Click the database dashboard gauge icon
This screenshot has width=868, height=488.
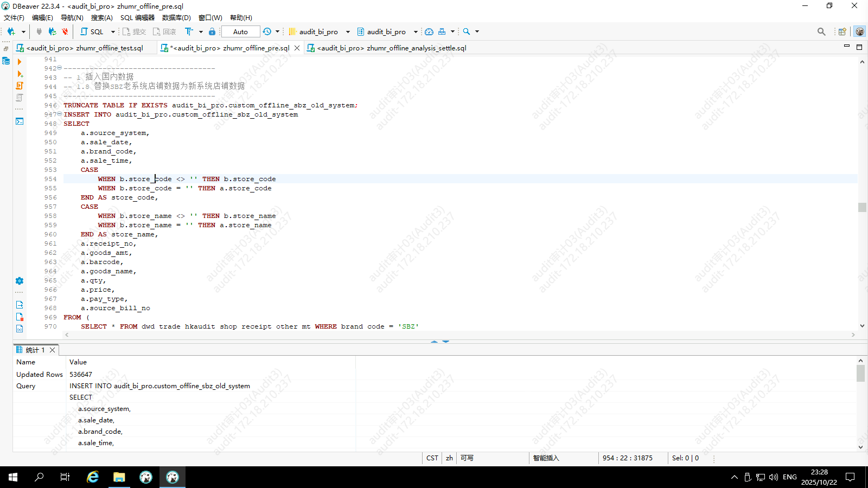click(x=429, y=31)
